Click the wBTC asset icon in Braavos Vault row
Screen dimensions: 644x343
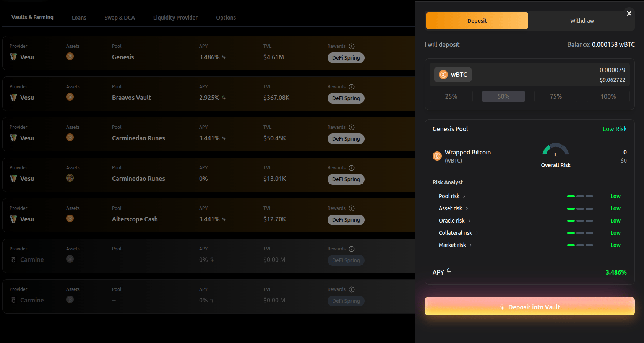click(x=70, y=97)
